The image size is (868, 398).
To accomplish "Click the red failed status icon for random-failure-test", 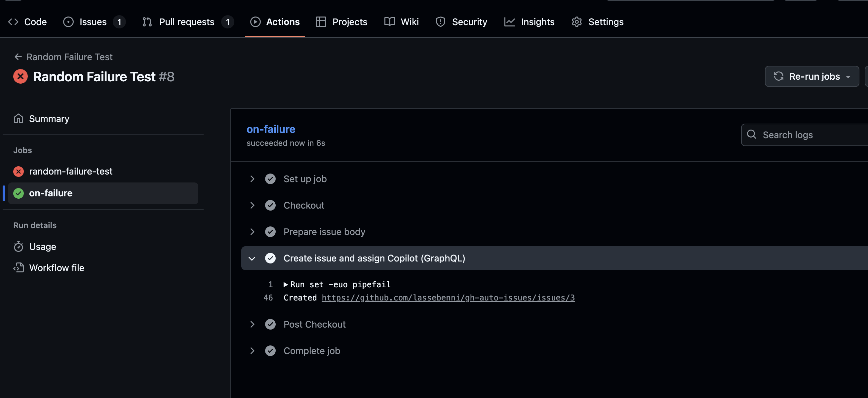I will [19, 171].
